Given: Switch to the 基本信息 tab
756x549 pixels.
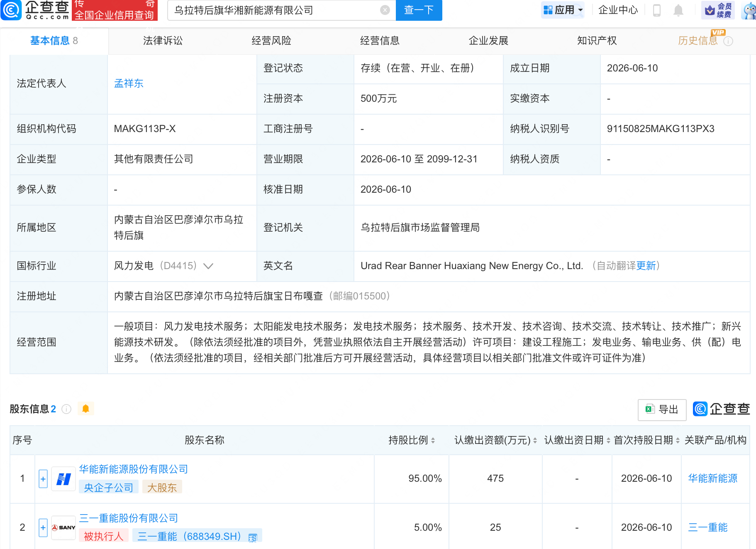Looking at the screenshot, I should 54,41.
